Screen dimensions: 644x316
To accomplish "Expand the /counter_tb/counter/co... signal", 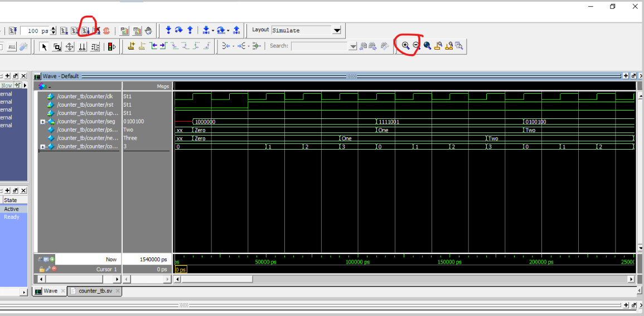I will click(42, 147).
